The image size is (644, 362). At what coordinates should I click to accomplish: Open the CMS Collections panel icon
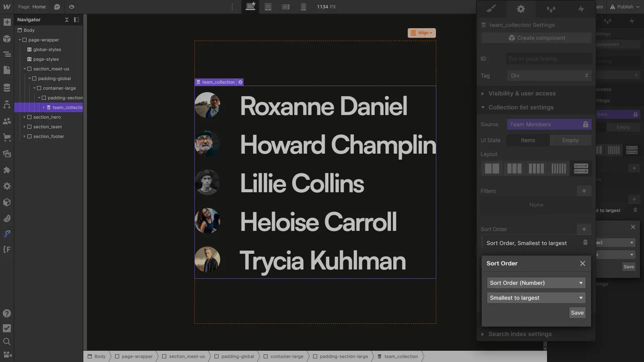7,88
